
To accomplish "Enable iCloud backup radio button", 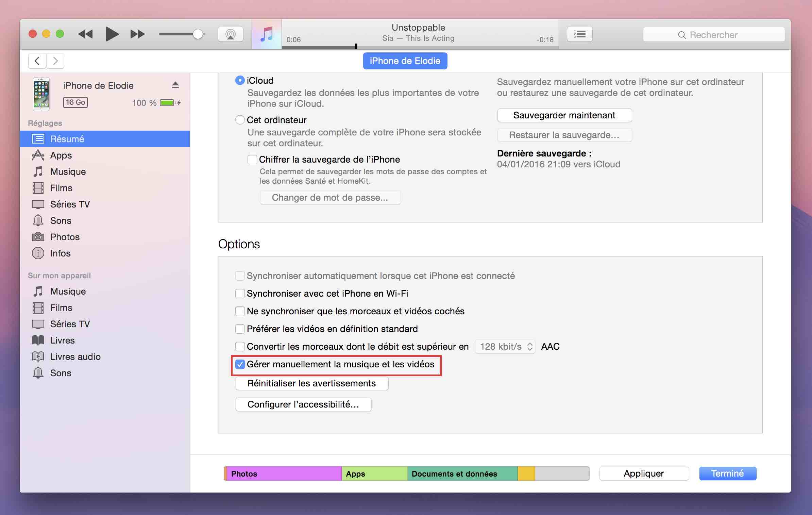I will coord(240,80).
